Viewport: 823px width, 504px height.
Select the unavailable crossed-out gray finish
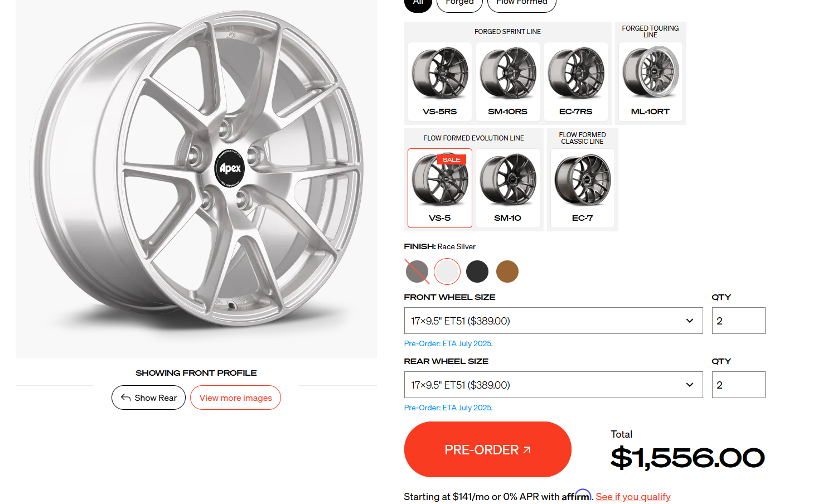[x=417, y=272]
